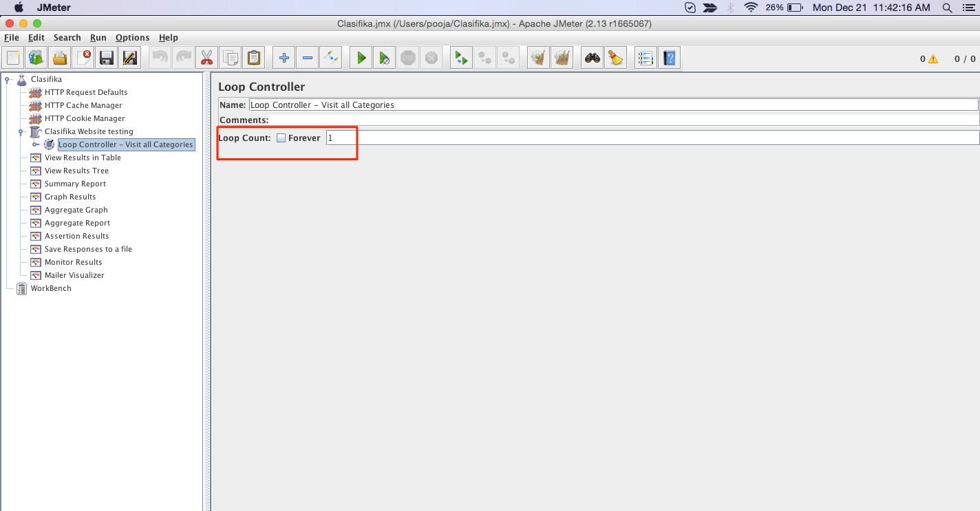Image resolution: width=980 pixels, height=511 pixels.
Task: Select Assertion Results in tree
Action: (x=77, y=236)
